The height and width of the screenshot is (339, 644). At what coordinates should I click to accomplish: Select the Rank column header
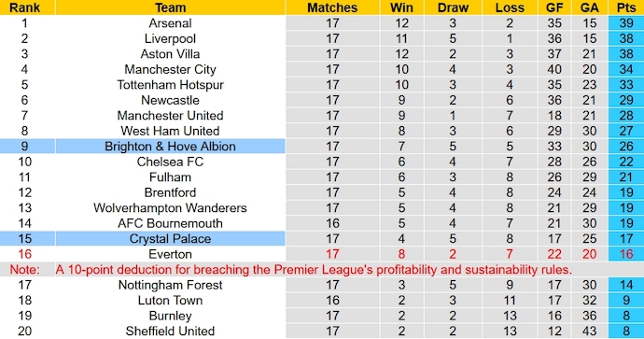tap(24, 7)
